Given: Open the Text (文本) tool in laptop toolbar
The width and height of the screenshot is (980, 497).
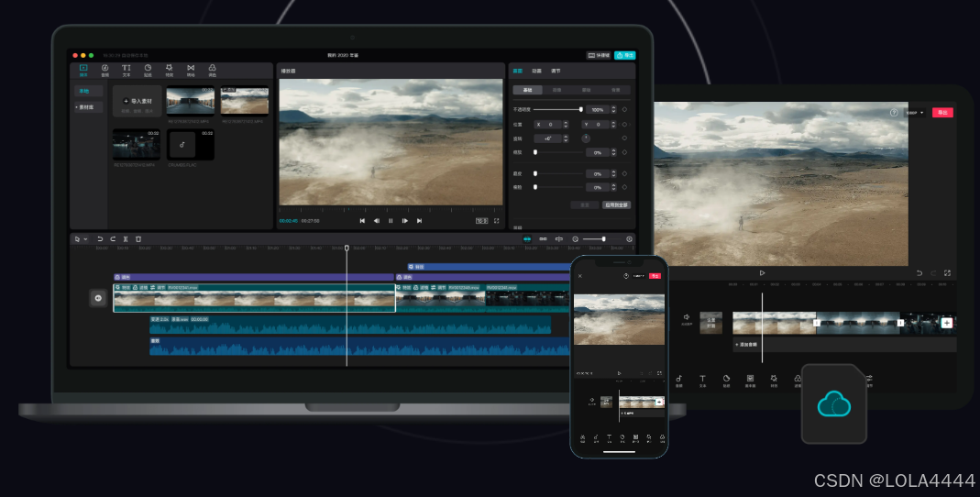Looking at the screenshot, I should 127,70.
